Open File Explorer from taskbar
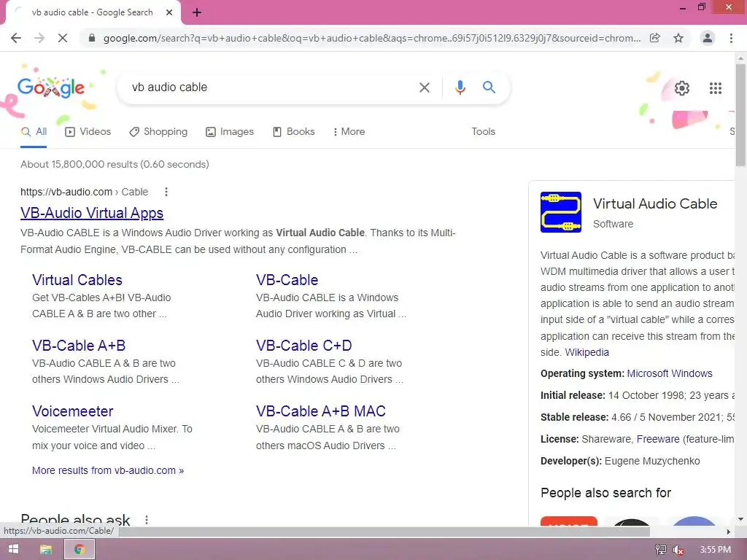Image resolution: width=747 pixels, height=560 pixels. click(46, 550)
